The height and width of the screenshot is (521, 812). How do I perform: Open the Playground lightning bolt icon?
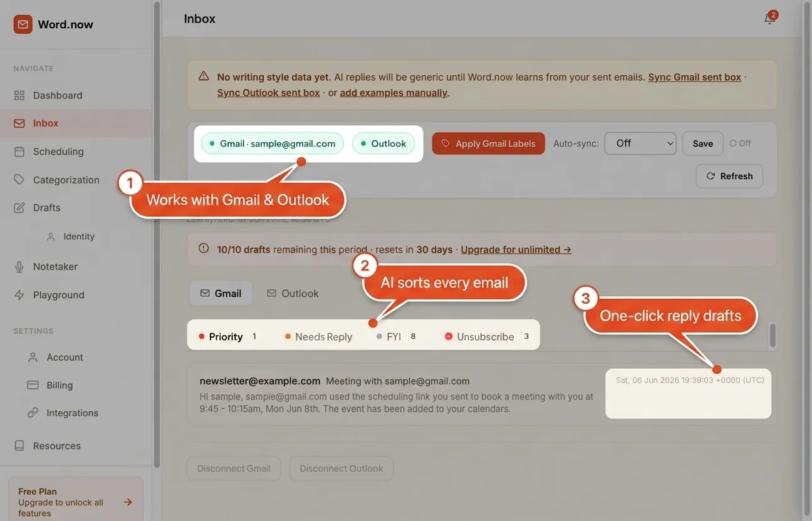point(19,295)
